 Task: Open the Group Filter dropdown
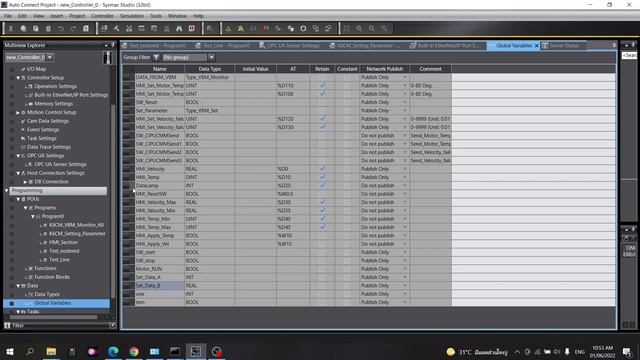click(211, 57)
